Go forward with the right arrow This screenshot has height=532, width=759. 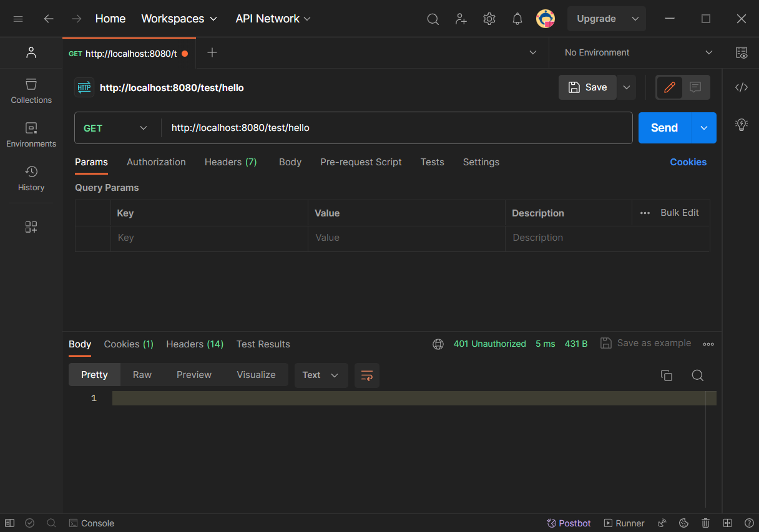pyautogui.click(x=77, y=19)
